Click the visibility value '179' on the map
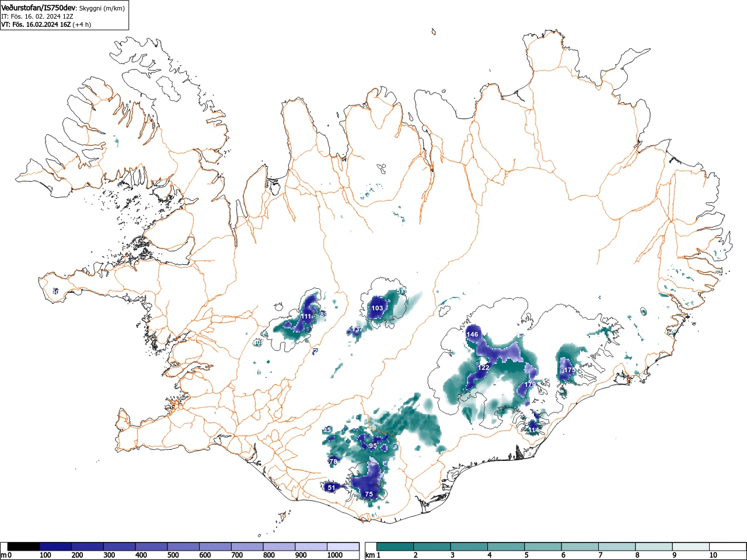The height and width of the screenshot is (560, 747). click(x=529, y=384)
